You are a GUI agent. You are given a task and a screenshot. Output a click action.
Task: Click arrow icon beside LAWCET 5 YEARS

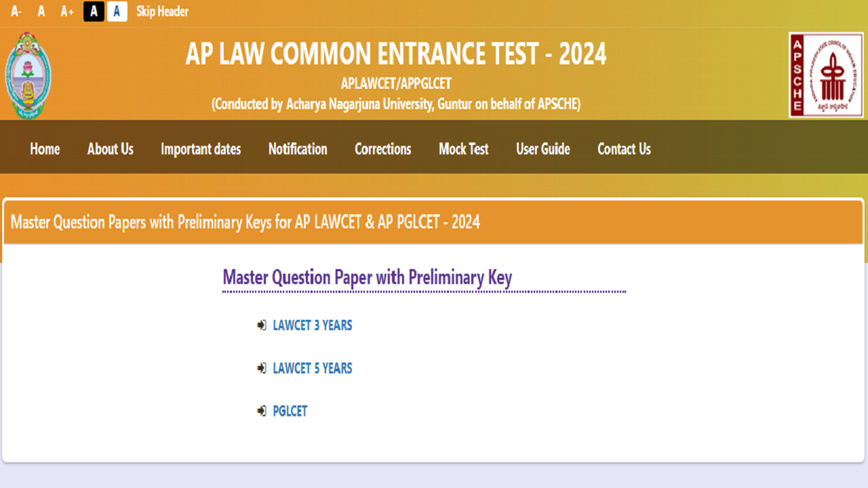tap(262, 368)
